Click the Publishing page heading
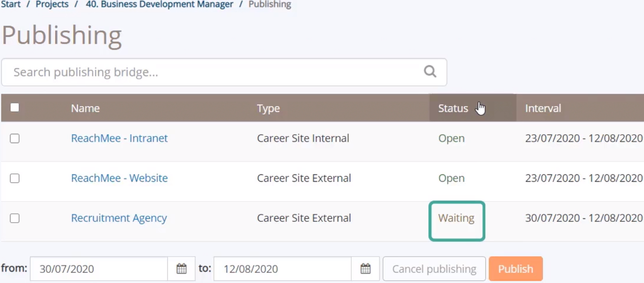Image resolution: width=644 pixels, height=283 pixels. tap(62, 36)
